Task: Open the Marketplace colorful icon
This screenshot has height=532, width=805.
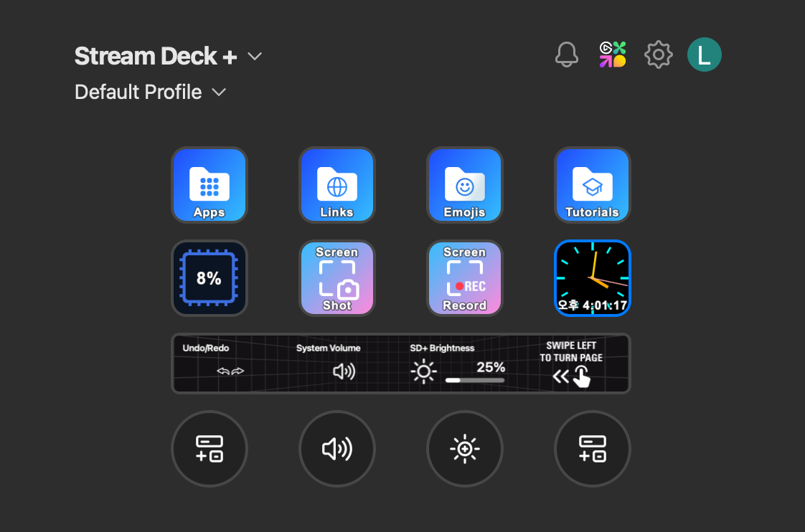Action: click(x=613, y=54)
